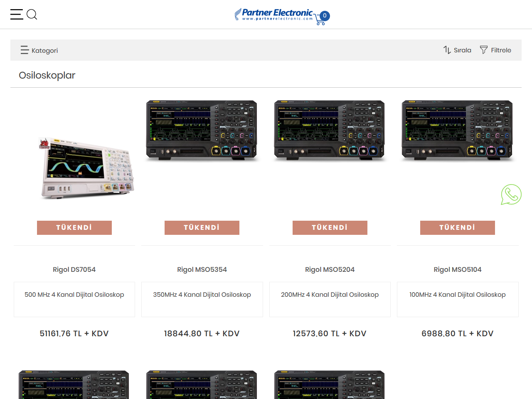Click TÜKENDİ button under Rigol DS7054
Viewport: 532px width, 399px height.
point(74,228)
